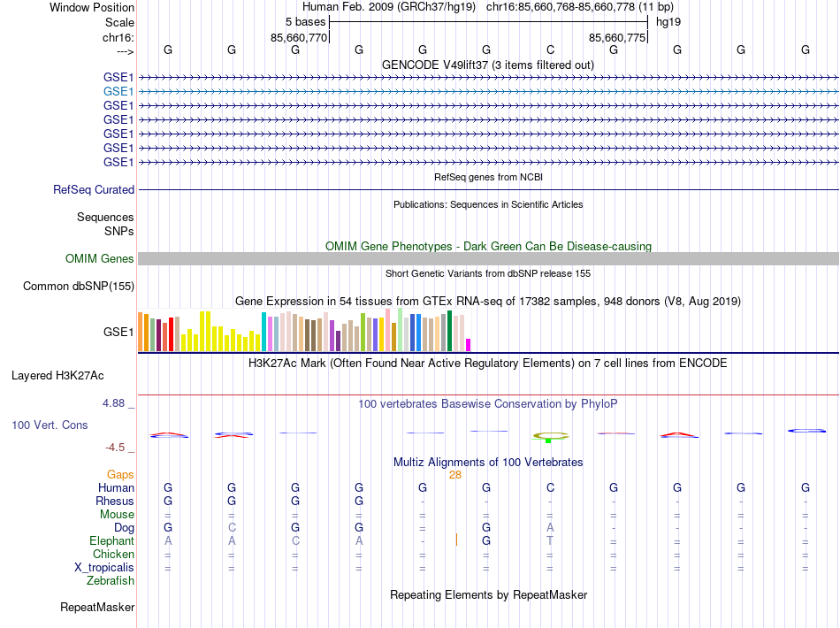Click the GENCODE V49lift37 track title
Screen dimensions: 840x628
tap(487, 65)
